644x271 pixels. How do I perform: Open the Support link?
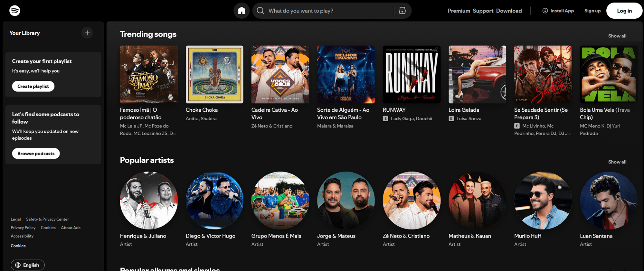tap(483, 11)
